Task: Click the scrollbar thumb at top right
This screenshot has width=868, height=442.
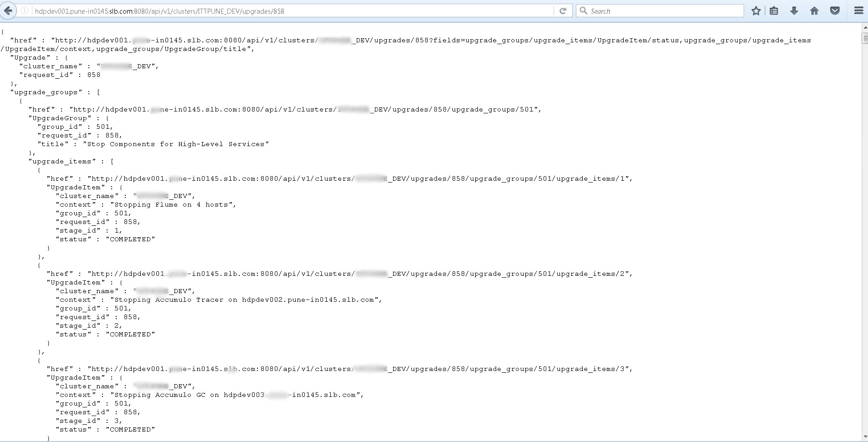Action: (864, 39)
